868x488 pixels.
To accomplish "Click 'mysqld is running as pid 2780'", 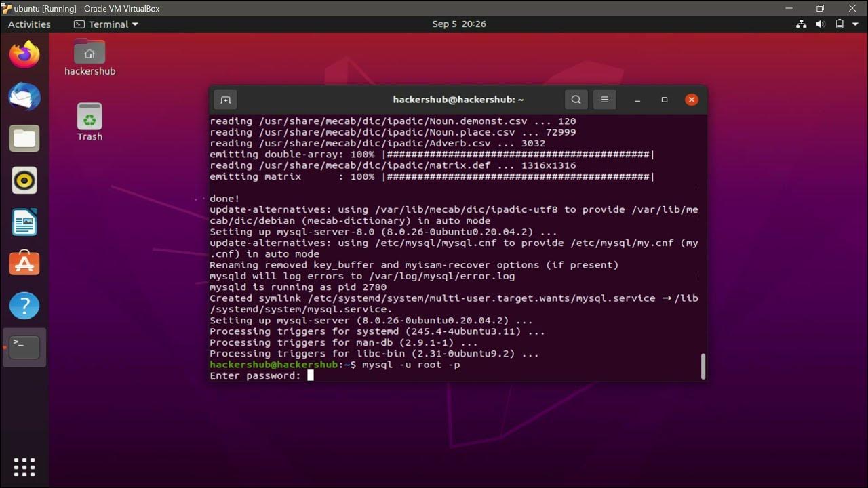I will point(298,287).
